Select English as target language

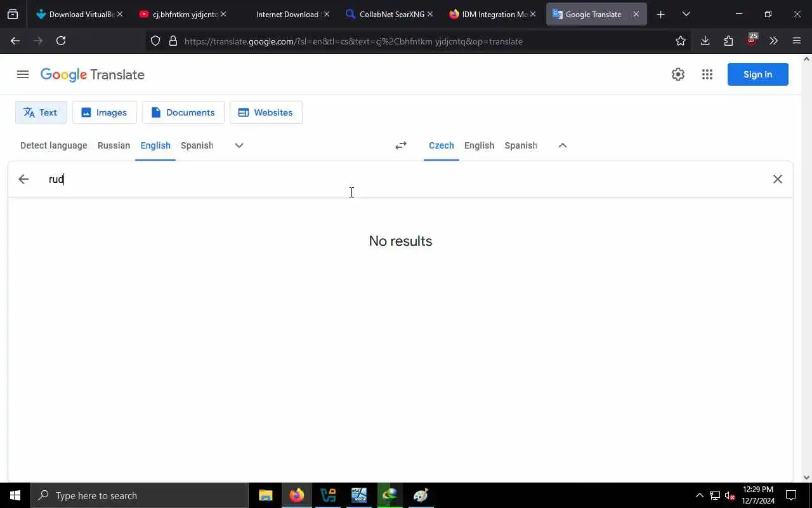(479, 145)
